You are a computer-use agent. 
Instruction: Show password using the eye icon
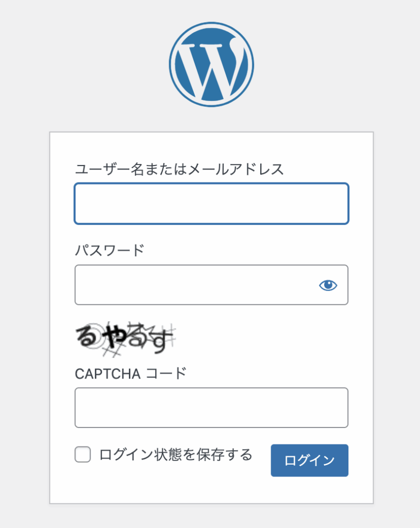328,285
